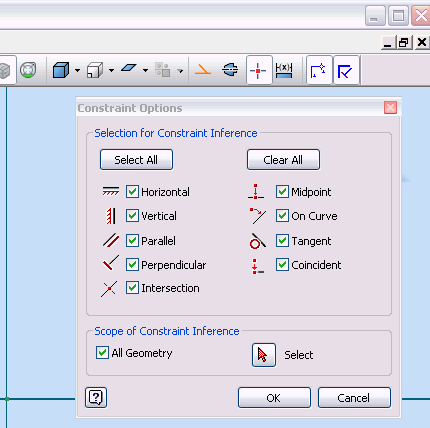The height and width of the screenshot is (428, 430).
Task: Click the Clear All button
Action: pyautogui.click(x=283, y=160)
